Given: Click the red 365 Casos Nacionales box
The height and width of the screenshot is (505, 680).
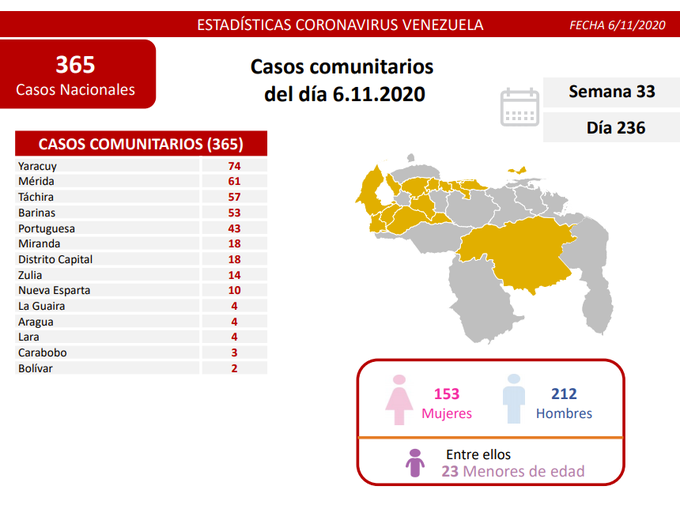Looking at the screenshot, I should tap(77, 74).
